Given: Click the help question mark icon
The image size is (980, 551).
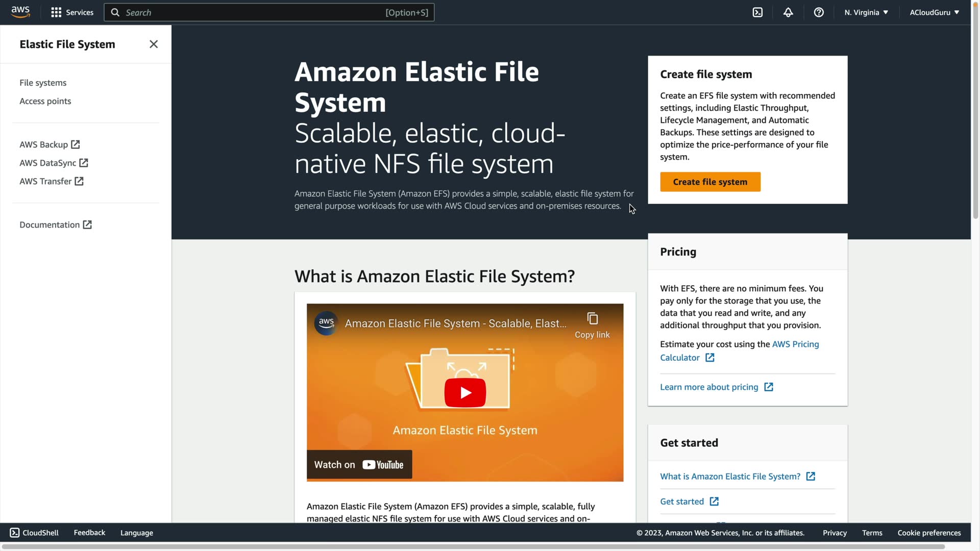Looking at the screenshot, I should 819,12.
